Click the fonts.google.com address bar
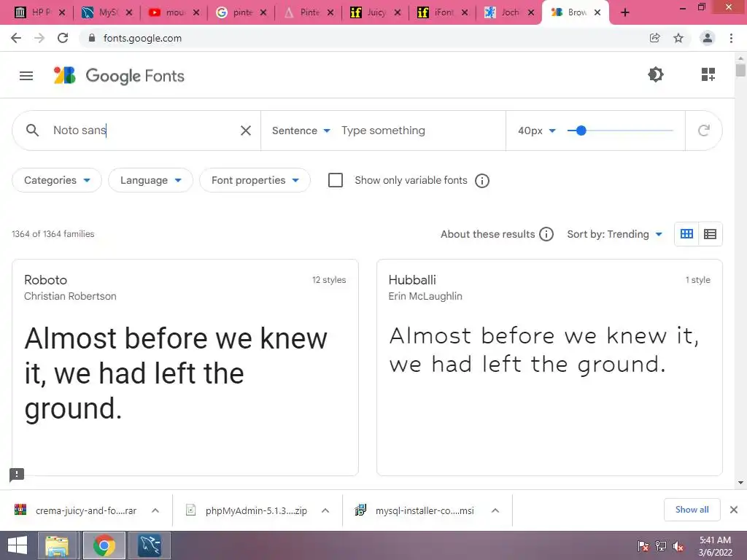747x560 pixels. (x=362, y=38)
